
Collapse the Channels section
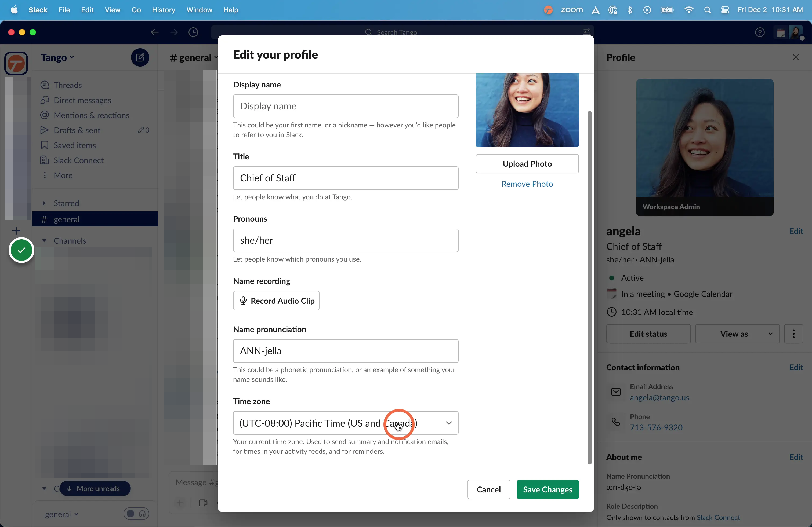[x=44, y=240]
